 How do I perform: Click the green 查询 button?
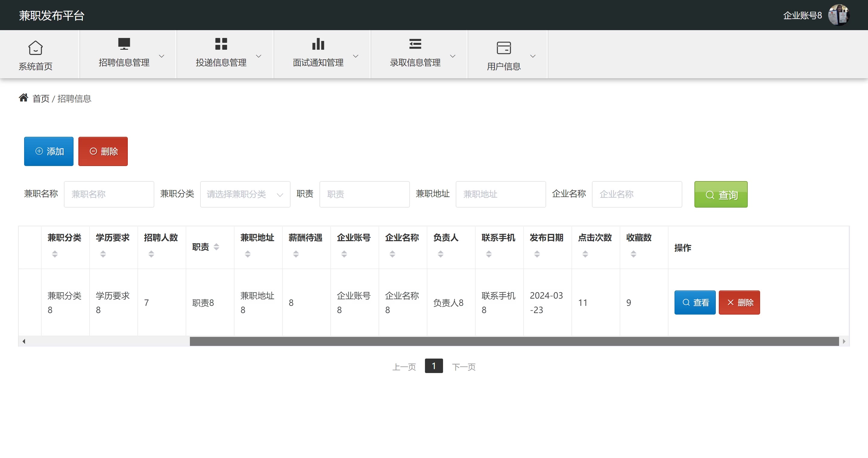[721, 194]
